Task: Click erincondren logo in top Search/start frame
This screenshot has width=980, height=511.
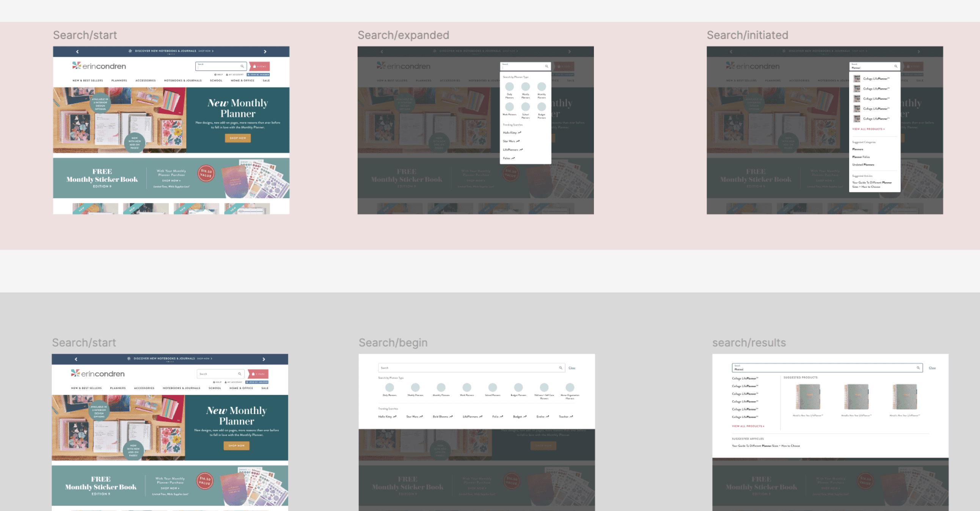Action: [99, 66]
